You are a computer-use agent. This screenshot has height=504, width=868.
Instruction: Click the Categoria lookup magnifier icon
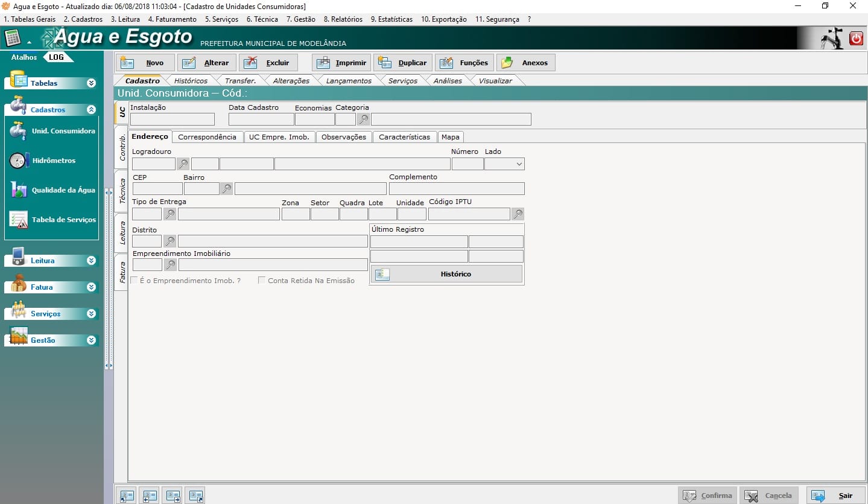363,119
